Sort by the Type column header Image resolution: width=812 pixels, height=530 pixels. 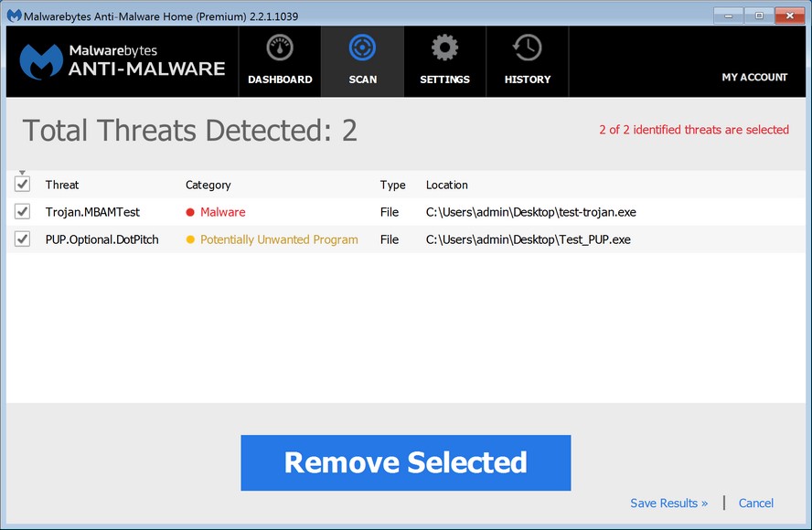pos(392,185)
